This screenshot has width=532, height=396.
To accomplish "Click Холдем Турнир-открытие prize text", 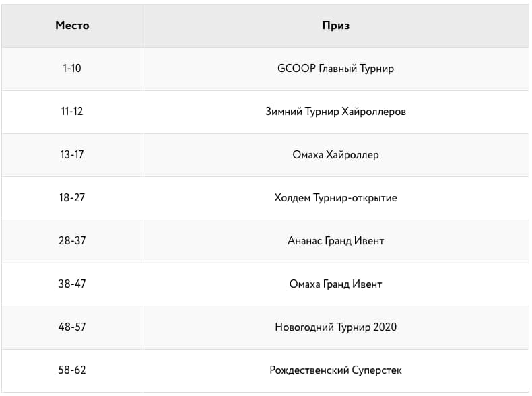I will click(335, 198).
